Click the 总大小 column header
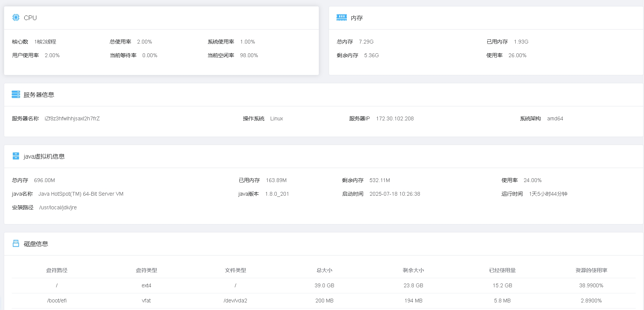The width and height of the screenshot is (644, 310). pos(324,270)
